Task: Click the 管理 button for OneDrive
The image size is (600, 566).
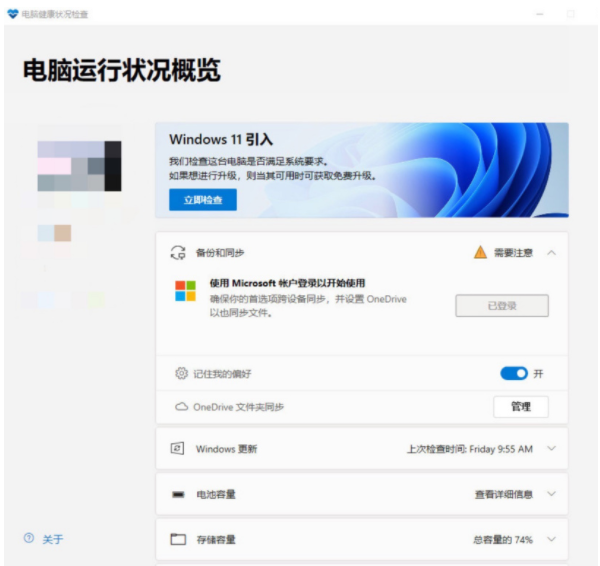Action: (x=521, y=407)
